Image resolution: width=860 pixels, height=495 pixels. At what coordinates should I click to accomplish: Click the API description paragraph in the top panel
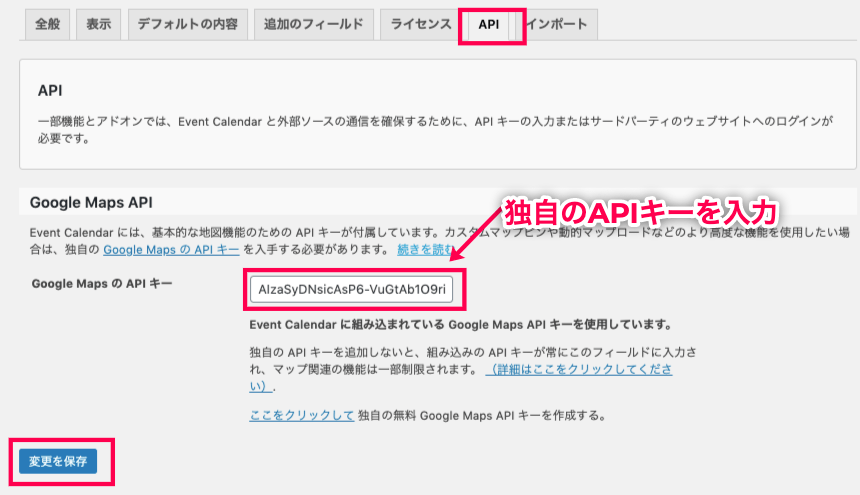(435, 130)
